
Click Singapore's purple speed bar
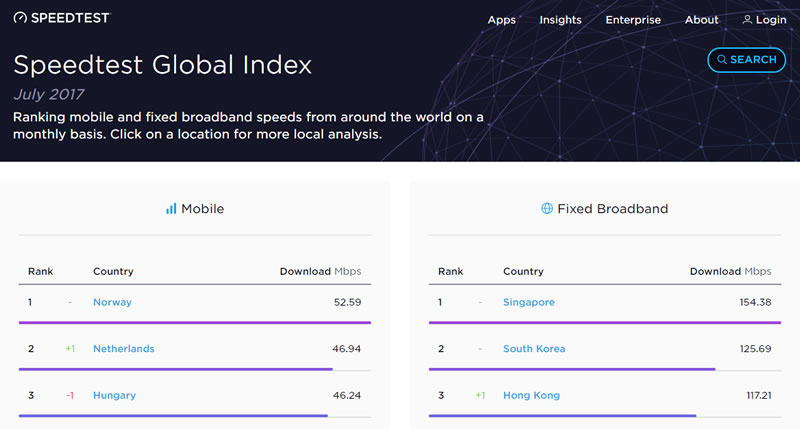click(x=605, y=322)
